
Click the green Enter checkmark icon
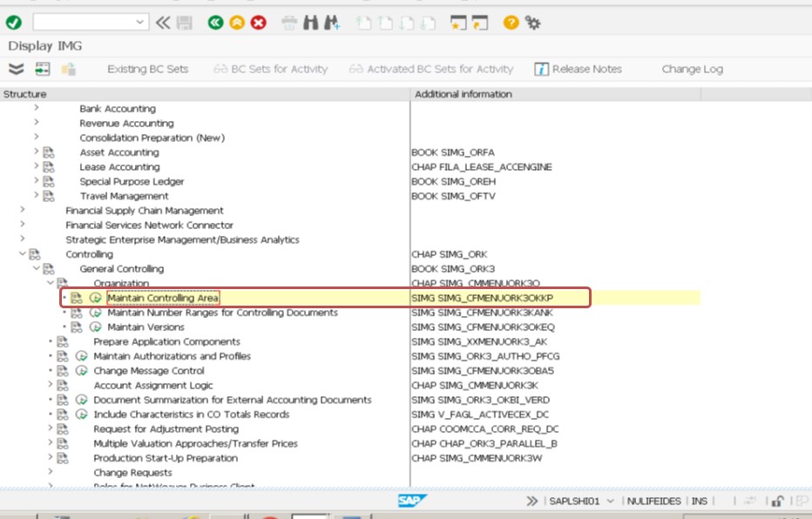click(14, 23)
